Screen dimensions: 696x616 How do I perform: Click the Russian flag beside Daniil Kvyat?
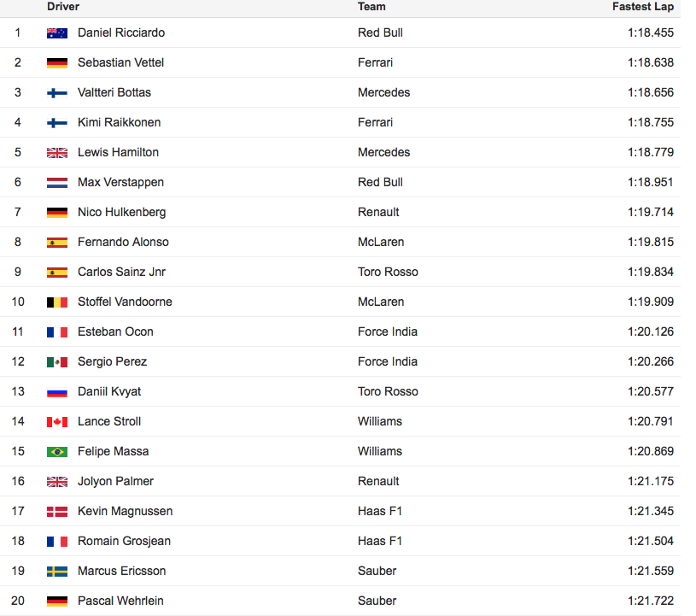pos(57,391)
